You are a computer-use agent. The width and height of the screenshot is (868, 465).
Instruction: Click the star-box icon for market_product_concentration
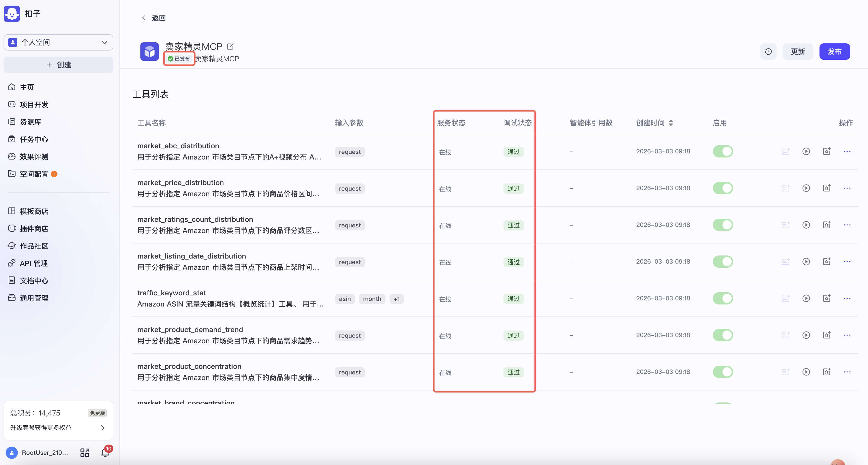coord(827,372)
